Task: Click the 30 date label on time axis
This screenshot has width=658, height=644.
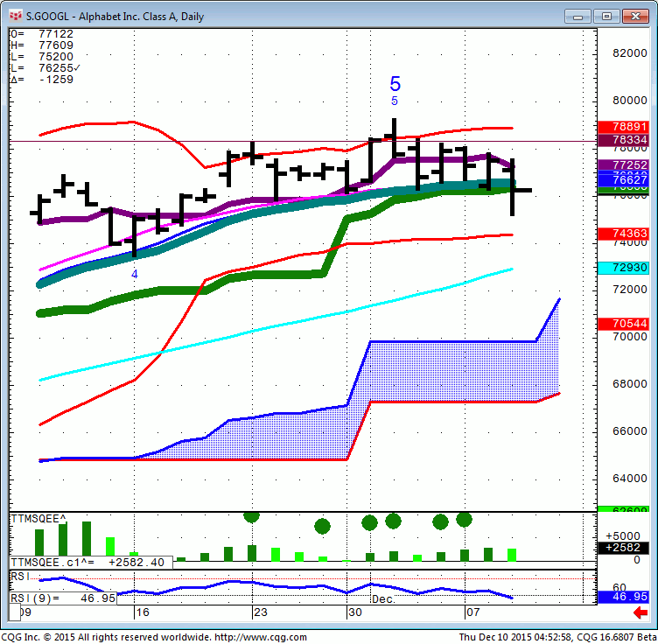Action: pos(355,612)
